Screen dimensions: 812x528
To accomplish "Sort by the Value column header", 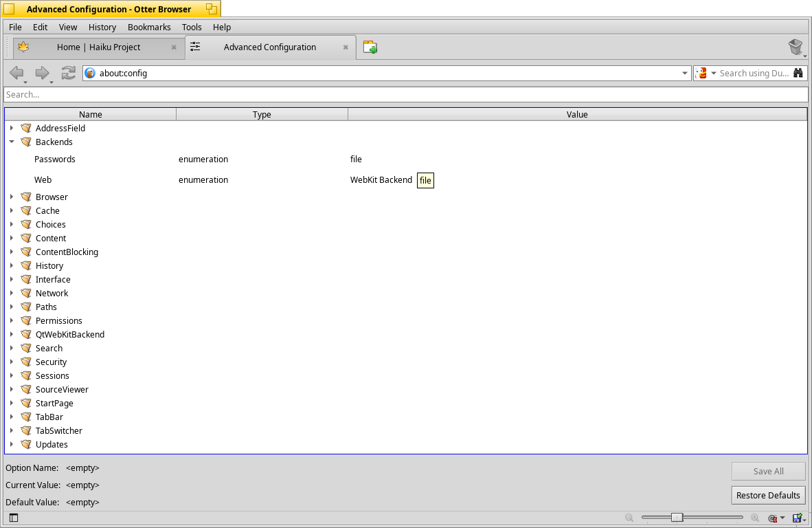I will [577, 115].
